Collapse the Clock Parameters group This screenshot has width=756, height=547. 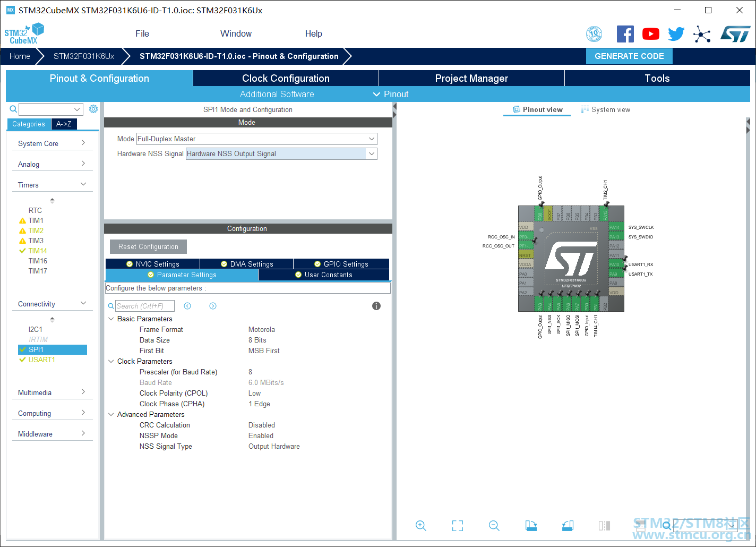click(111, 361)
